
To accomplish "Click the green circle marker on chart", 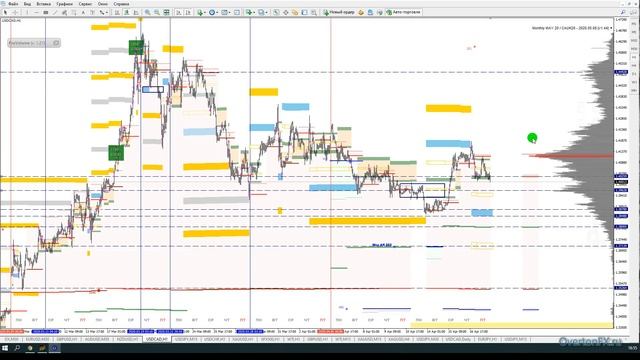I will coord(532,138).
